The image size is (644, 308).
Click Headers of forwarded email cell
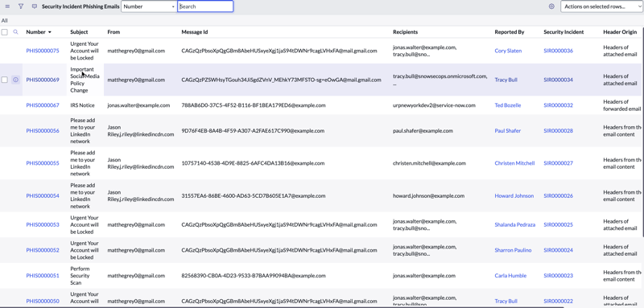[621, 105]
